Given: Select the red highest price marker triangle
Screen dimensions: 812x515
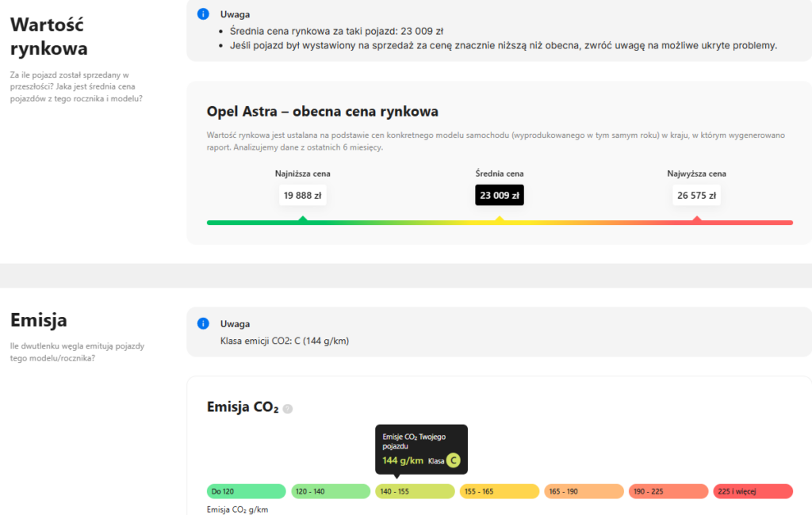Looking at the screenshot, I should [x=697, y=218].
